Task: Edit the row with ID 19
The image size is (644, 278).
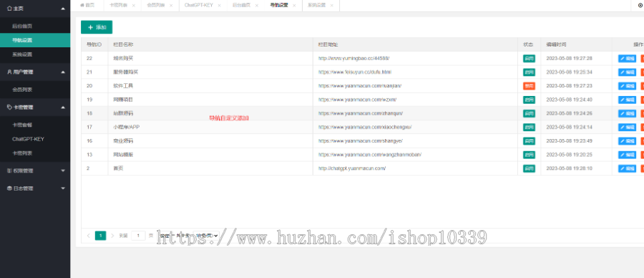Action: pos(627,100)
